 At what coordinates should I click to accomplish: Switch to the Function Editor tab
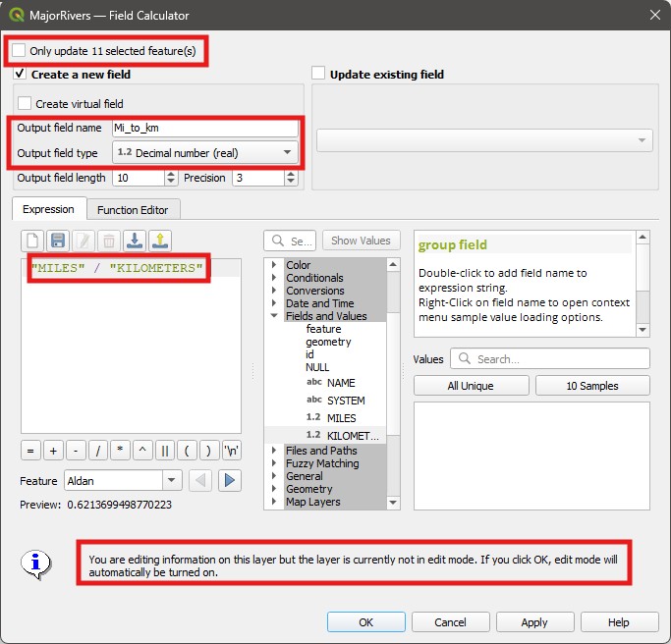click(133, 209)
